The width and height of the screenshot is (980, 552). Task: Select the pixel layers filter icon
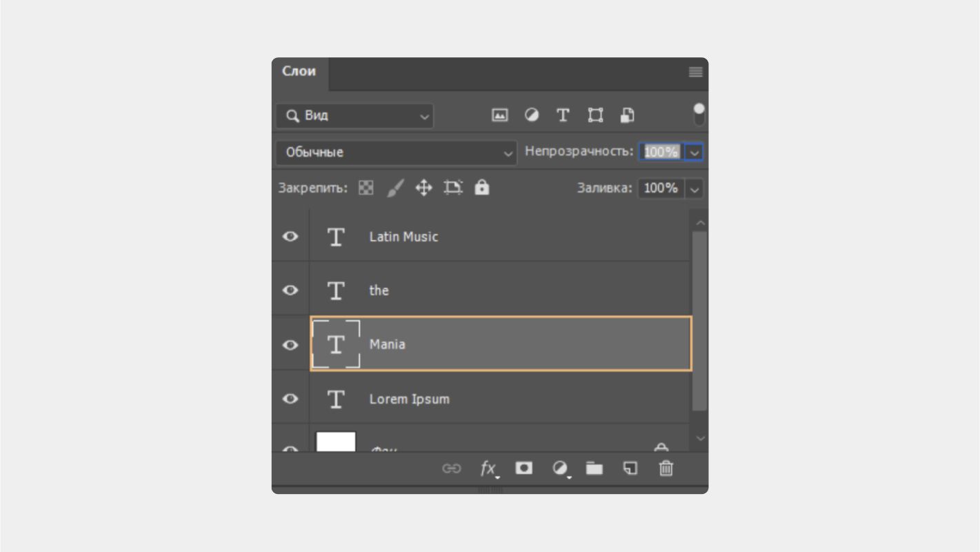click(499, 115)
